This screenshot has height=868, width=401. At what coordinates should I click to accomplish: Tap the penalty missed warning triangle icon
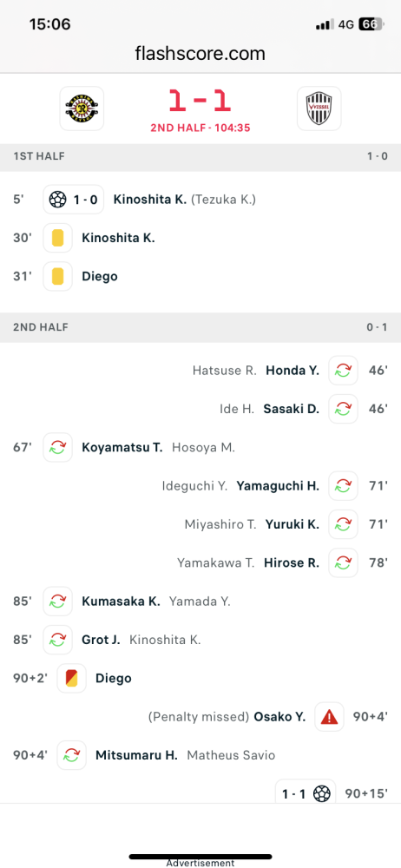pyautogui.click(x=329, y=717)
